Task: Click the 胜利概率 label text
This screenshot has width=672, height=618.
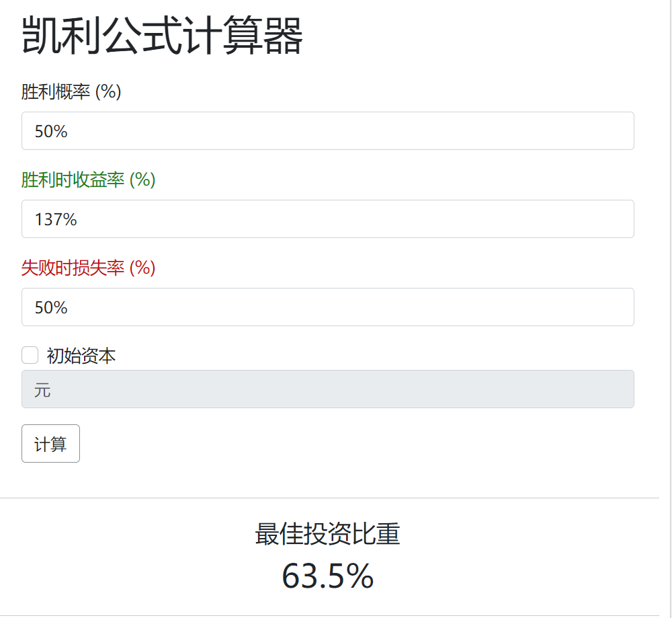Action: (x=56, y=92)
